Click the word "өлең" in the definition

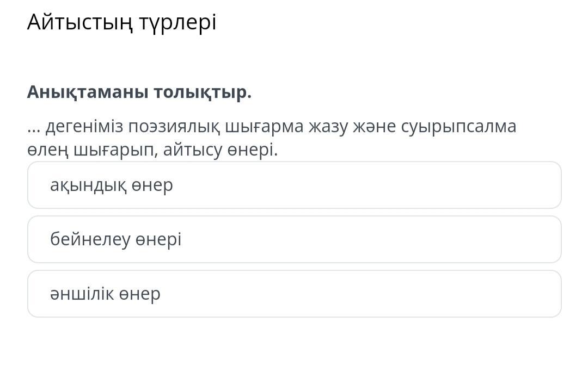coord(47,150)
